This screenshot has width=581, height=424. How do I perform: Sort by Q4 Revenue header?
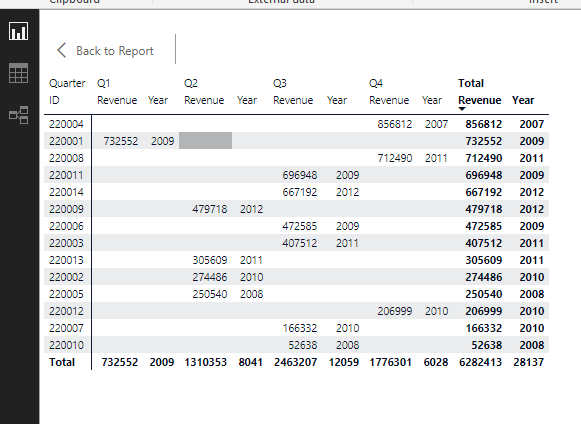[389, 100]
